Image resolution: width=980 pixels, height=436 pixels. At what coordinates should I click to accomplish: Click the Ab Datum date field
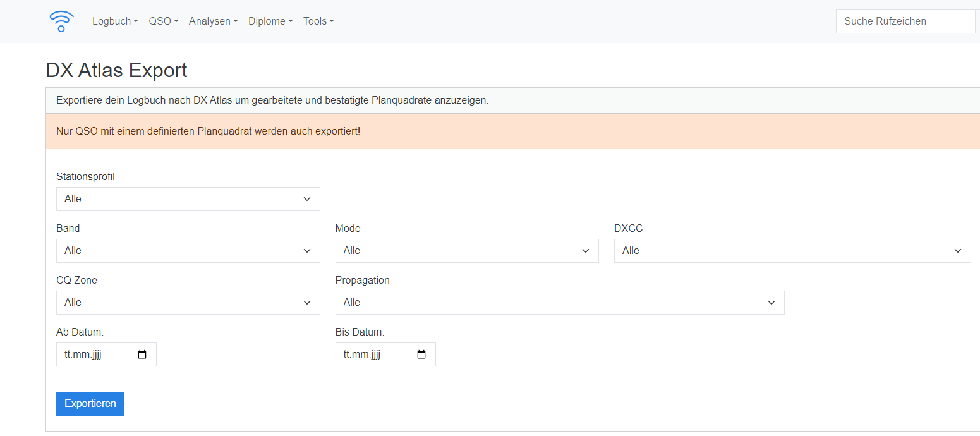tap(95, 354)
